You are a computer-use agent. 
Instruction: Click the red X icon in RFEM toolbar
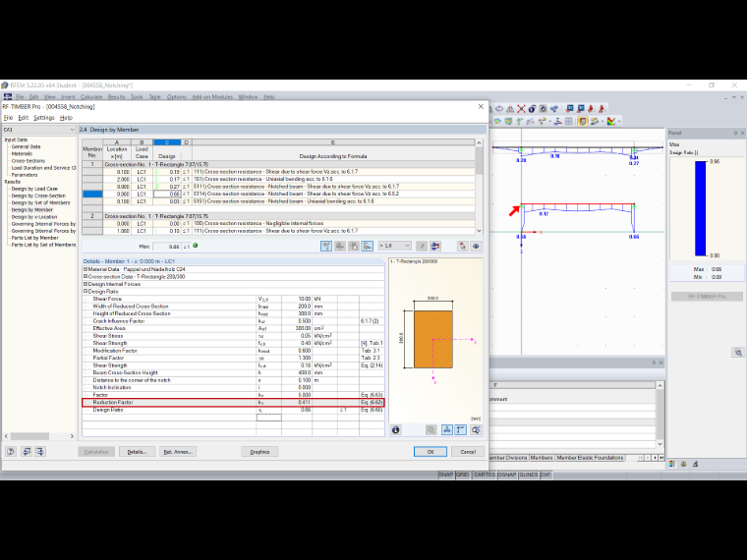[521, 109]
